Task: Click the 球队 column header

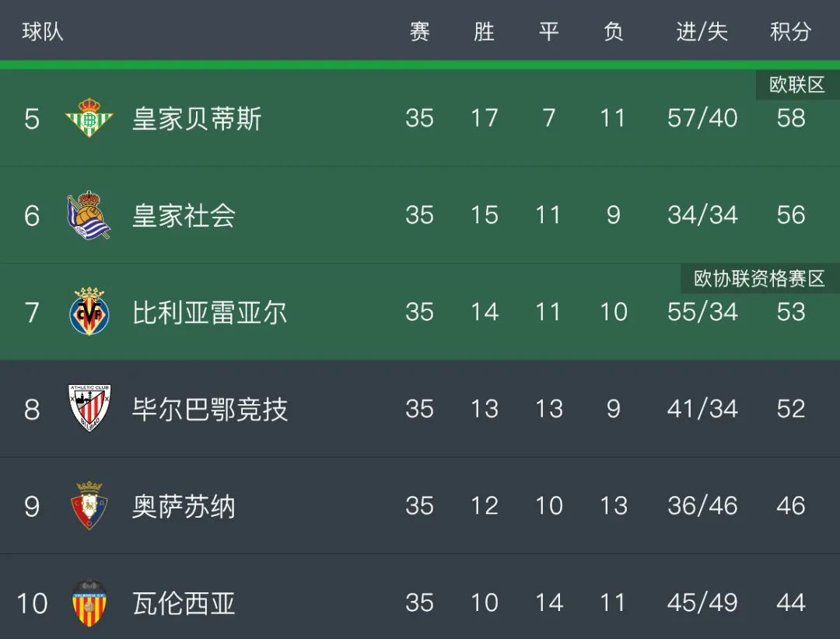Action: (42, 32)
